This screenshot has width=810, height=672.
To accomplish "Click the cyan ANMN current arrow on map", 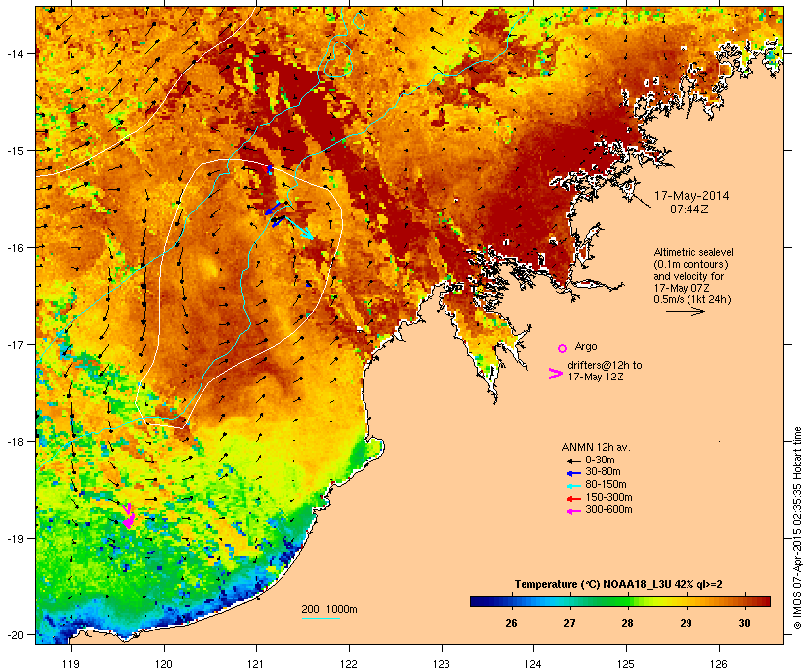I will 299,227.
